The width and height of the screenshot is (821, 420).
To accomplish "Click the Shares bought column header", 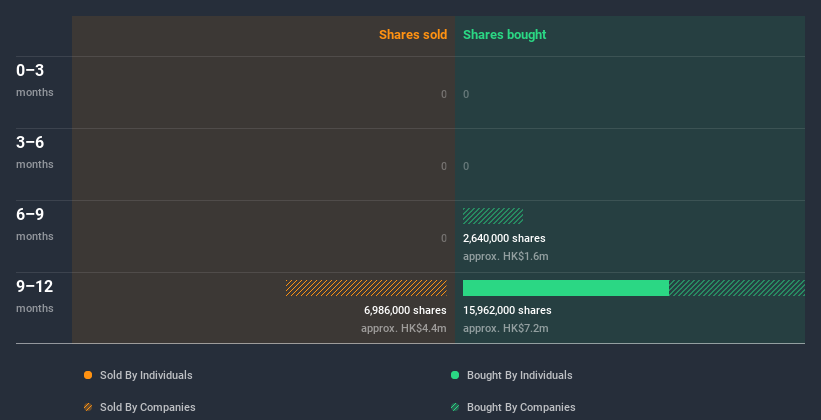I will (x=504, y=35).
